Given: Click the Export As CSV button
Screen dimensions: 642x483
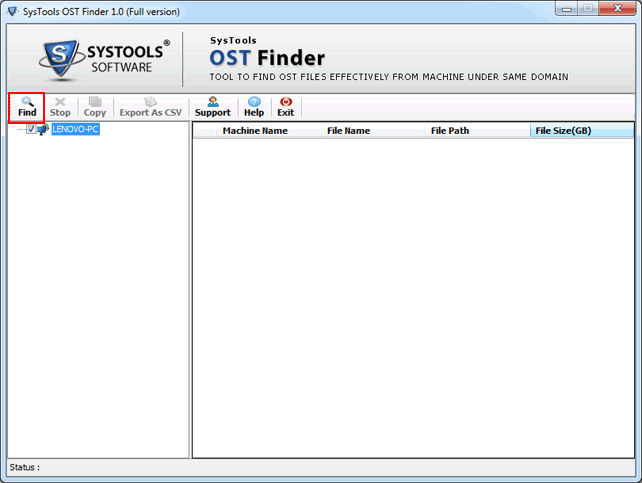Looking at the screenshot, I should click(150, 107).
